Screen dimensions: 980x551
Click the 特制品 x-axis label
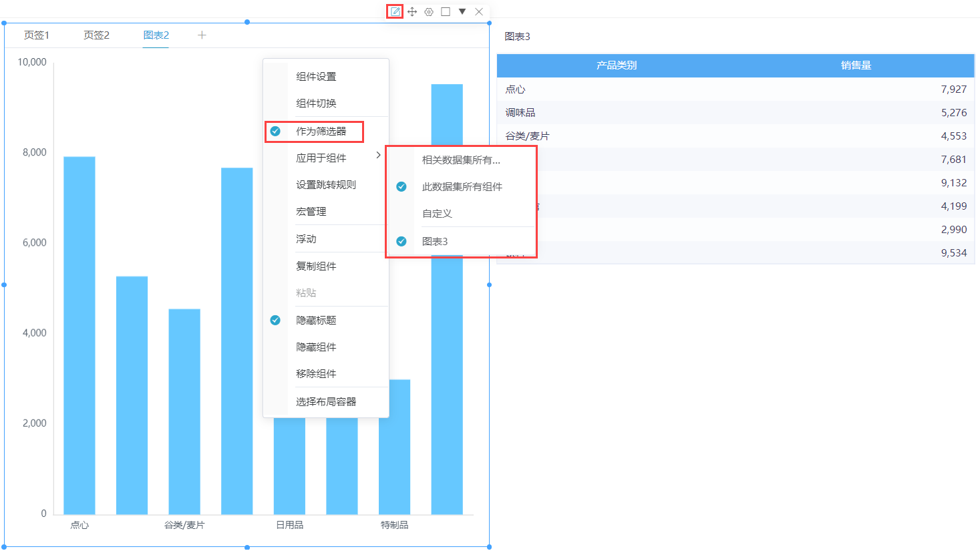pos(394,526)
